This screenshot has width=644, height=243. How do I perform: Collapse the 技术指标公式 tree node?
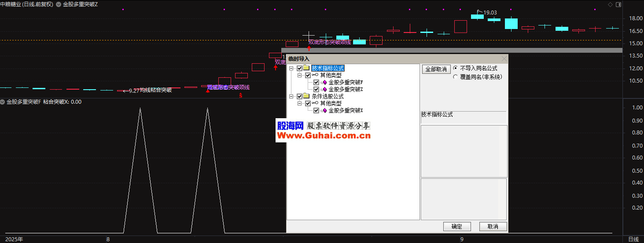tap(291, 68)
